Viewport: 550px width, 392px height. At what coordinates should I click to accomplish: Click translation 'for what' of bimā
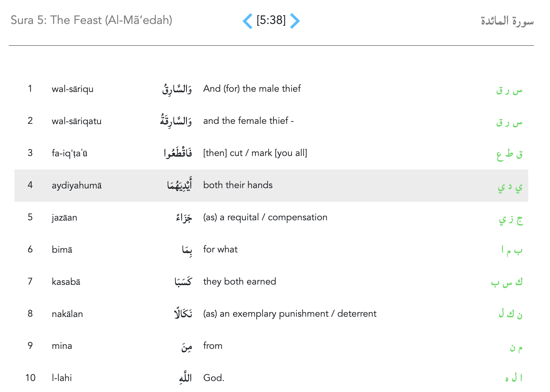[220, 249]
